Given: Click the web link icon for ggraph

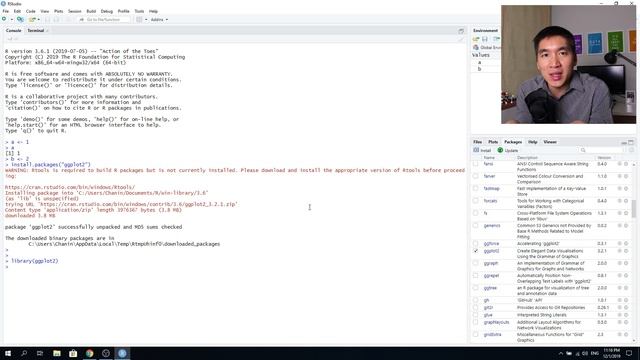Looking at the screenshot, I should (619, 263).
